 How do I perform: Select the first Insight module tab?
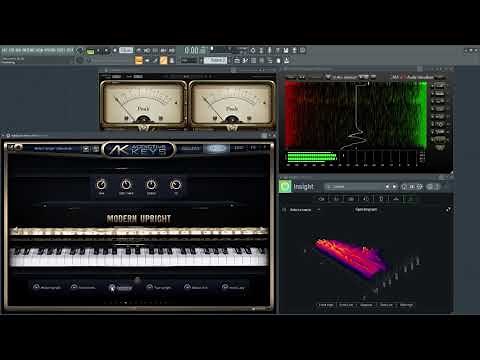pos(321,199)
